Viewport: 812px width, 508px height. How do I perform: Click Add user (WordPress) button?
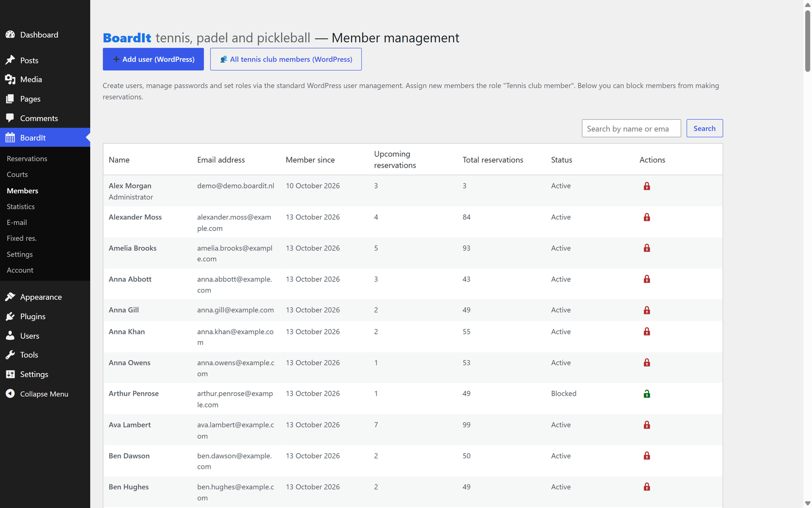click(x=153, y=59)
